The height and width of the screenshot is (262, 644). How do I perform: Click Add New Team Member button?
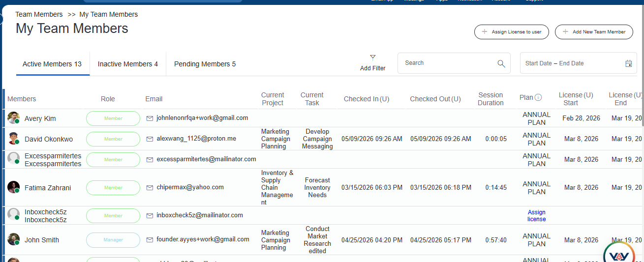pos(593,32)
